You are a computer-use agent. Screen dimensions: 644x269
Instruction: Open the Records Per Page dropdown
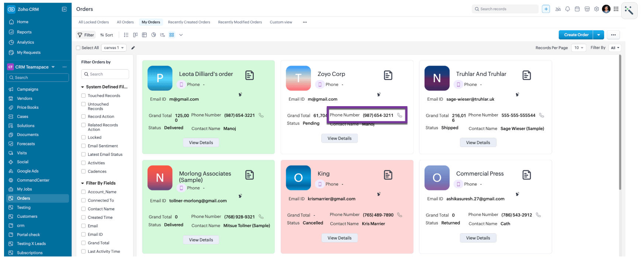578,48
